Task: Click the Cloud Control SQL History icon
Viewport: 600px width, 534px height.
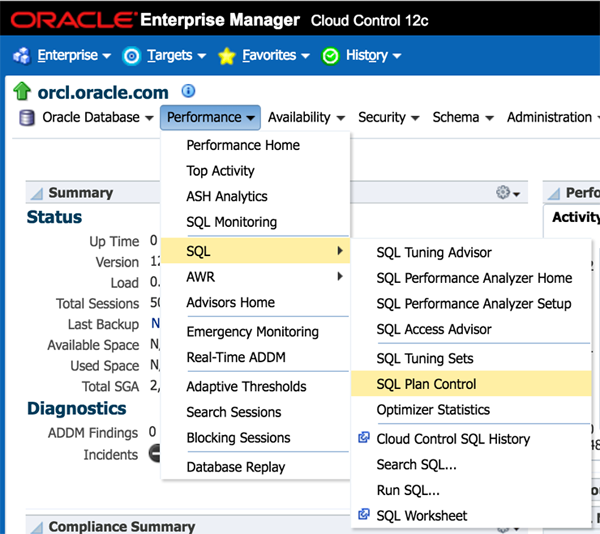Action: (364, 439)
